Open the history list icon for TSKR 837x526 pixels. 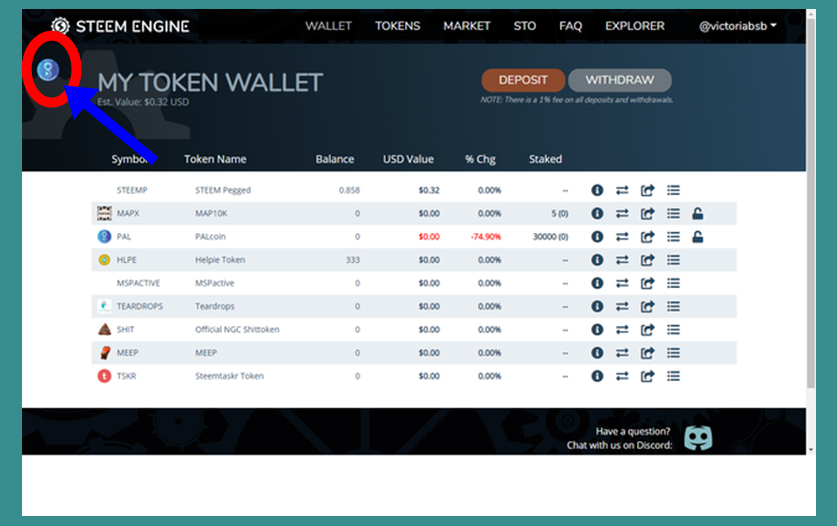[x=674, y=376]
